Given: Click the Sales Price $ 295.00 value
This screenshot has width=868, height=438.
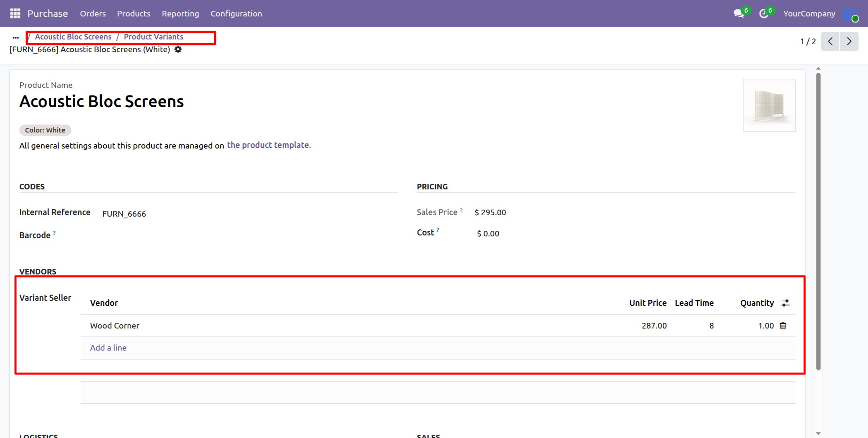Looking at the screenshot, I should click(490, 212).
